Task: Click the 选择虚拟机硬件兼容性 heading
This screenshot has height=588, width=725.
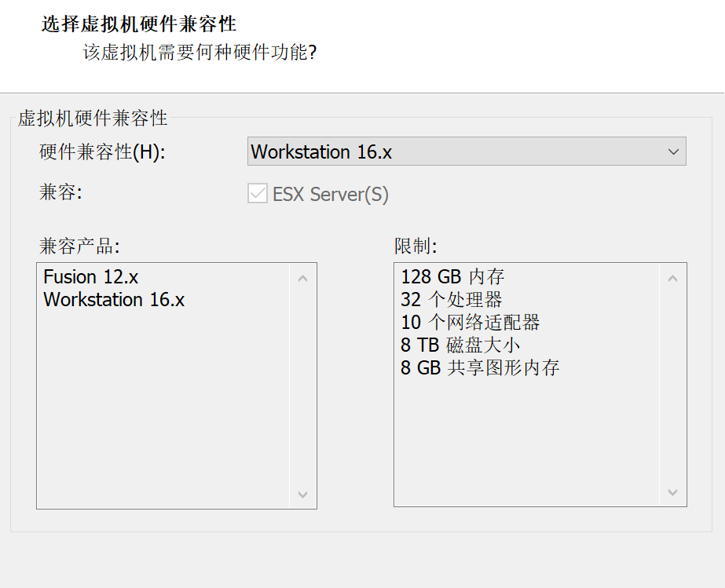Action: 139,24
